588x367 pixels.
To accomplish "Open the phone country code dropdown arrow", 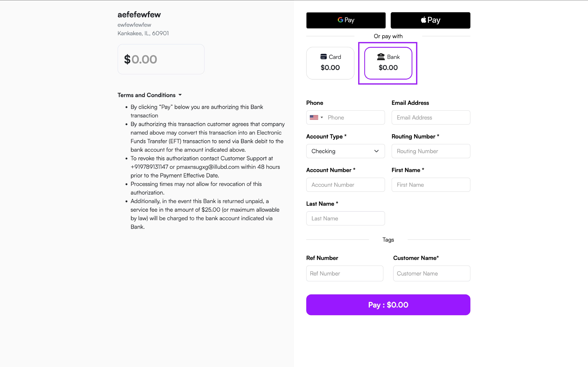I will (322, 117).
